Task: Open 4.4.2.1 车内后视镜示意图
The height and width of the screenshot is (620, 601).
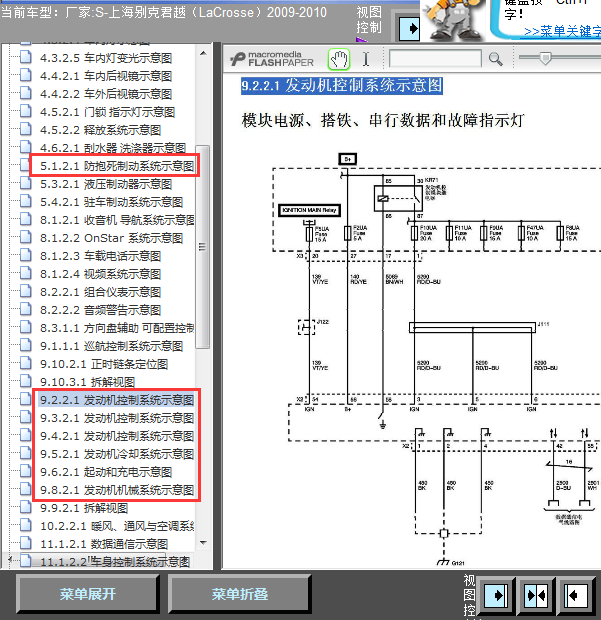Action: tap(106, 76)
